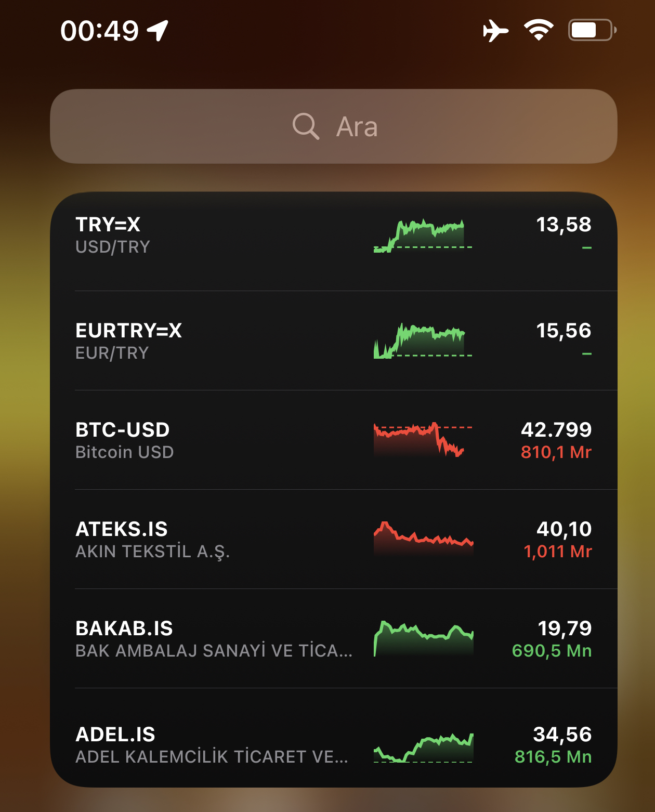Open the TRY=X sparkline chart
This screenshot has width=655, height=812.
point(423,236)
